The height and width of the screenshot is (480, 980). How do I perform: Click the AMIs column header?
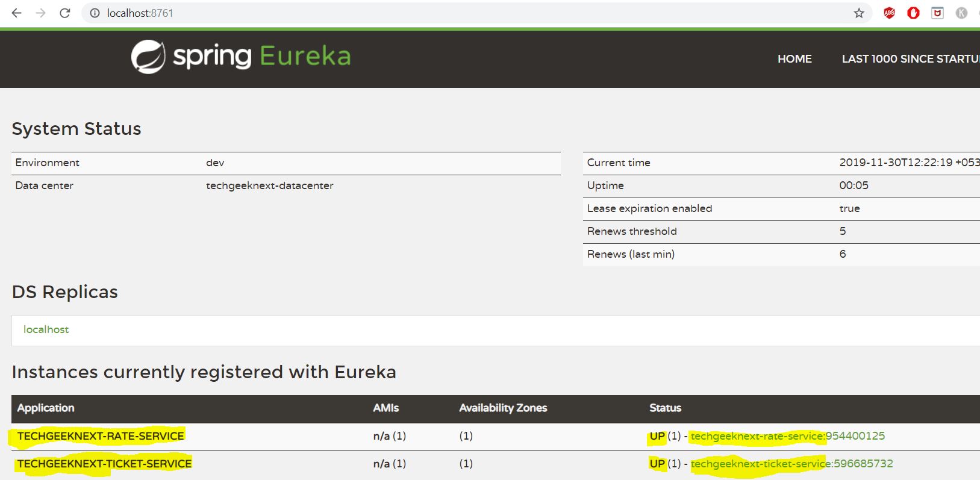tap(385, 408)
